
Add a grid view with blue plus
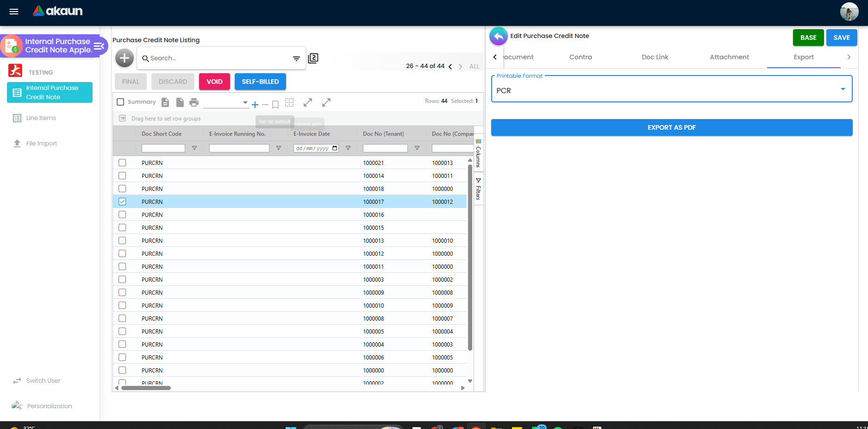[x=255, y=105]
